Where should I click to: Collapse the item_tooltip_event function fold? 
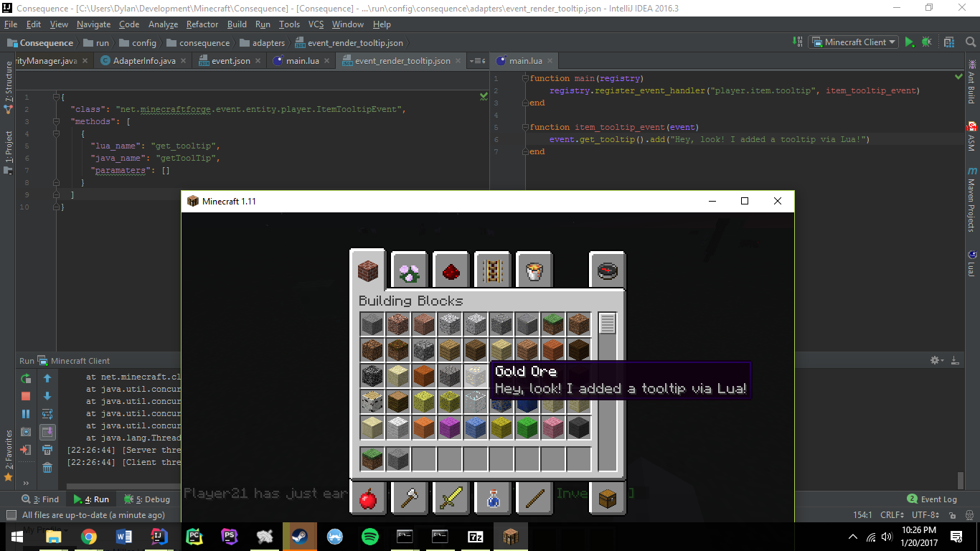point(526,128)
